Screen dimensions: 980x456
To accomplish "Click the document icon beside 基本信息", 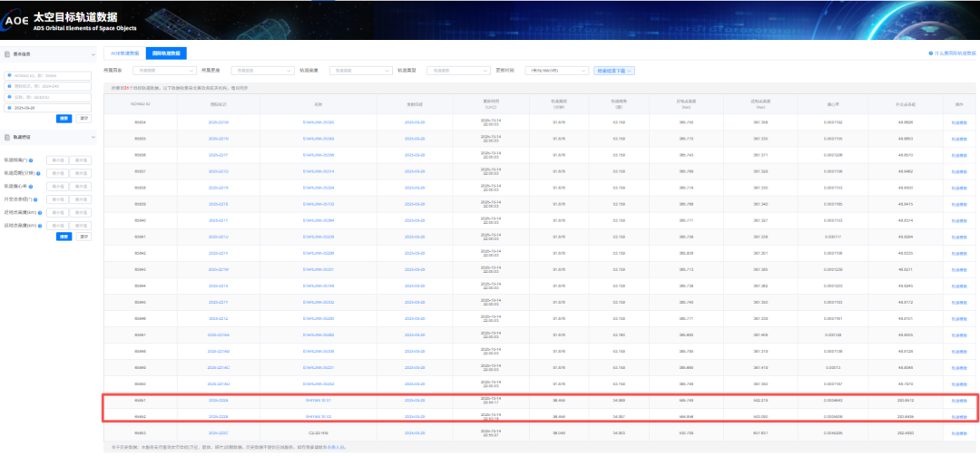I will click(x=7, y=54).
